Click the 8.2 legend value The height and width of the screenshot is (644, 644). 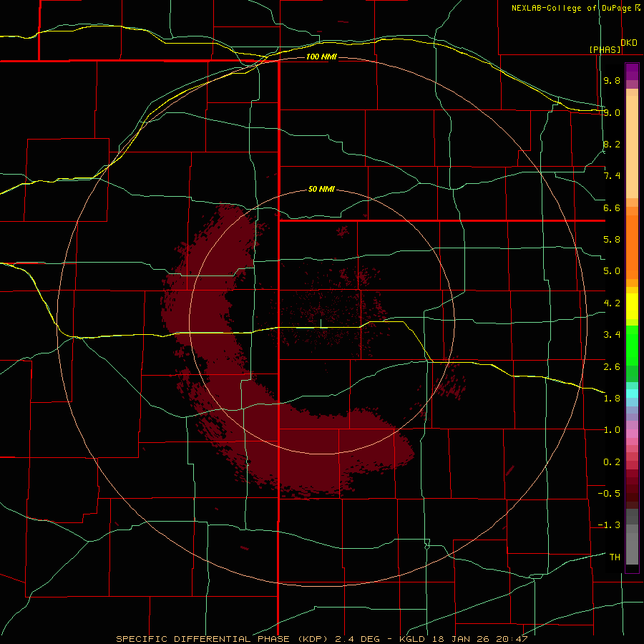coord(612,144)
